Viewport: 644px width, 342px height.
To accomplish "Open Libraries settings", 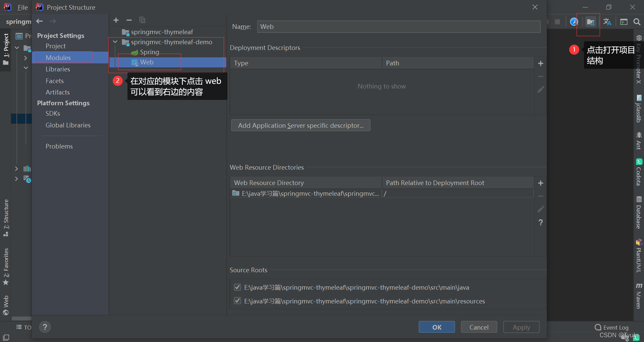I will coord(58,69).
